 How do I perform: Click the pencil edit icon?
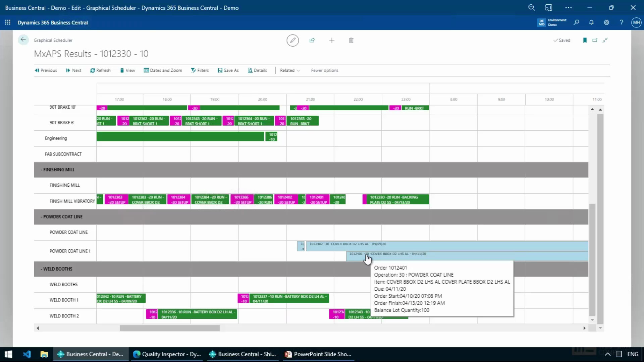292,40
